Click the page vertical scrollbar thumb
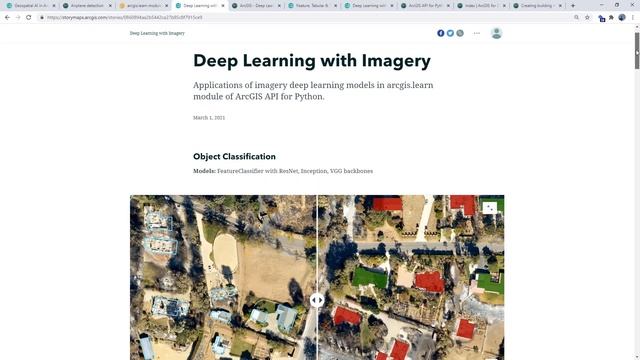 [x=637, y=51]
